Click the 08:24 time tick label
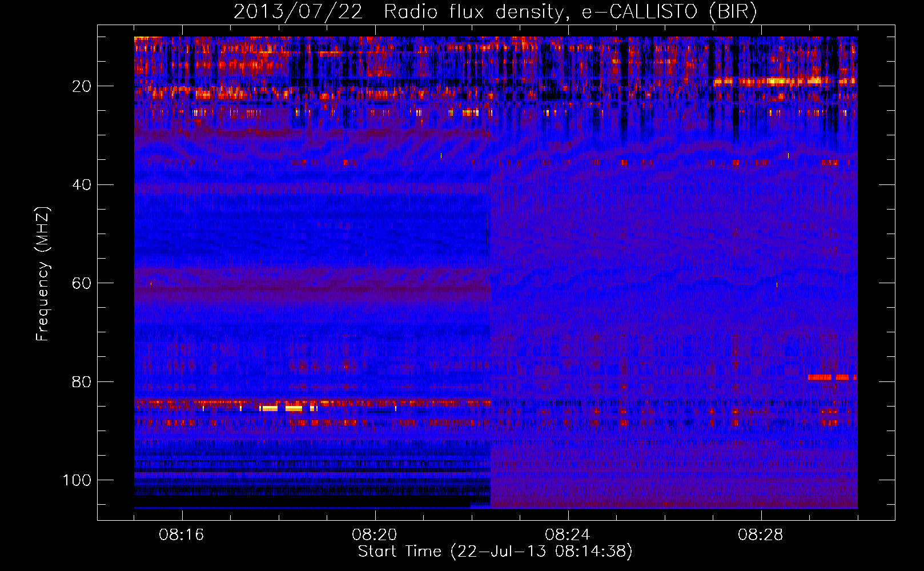 [x=568, y=535]
